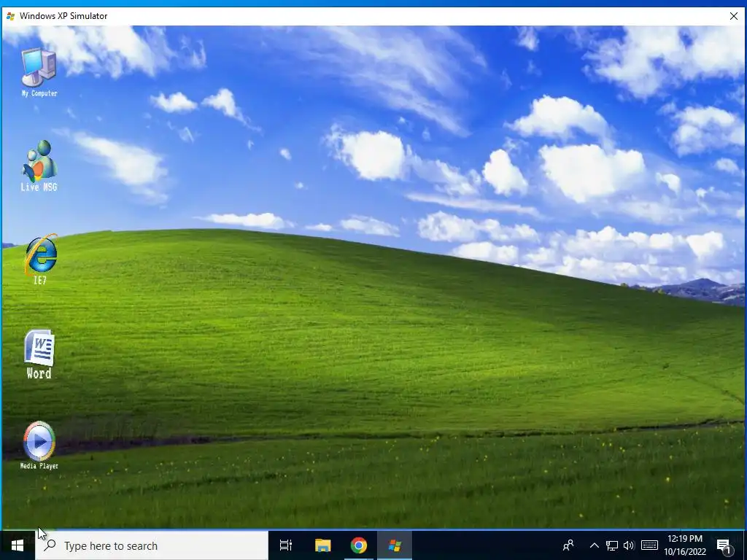Open File Explorer from the taskbar
Image resolution: width=747 pixels, height=560 pixels.
[322, 545]
